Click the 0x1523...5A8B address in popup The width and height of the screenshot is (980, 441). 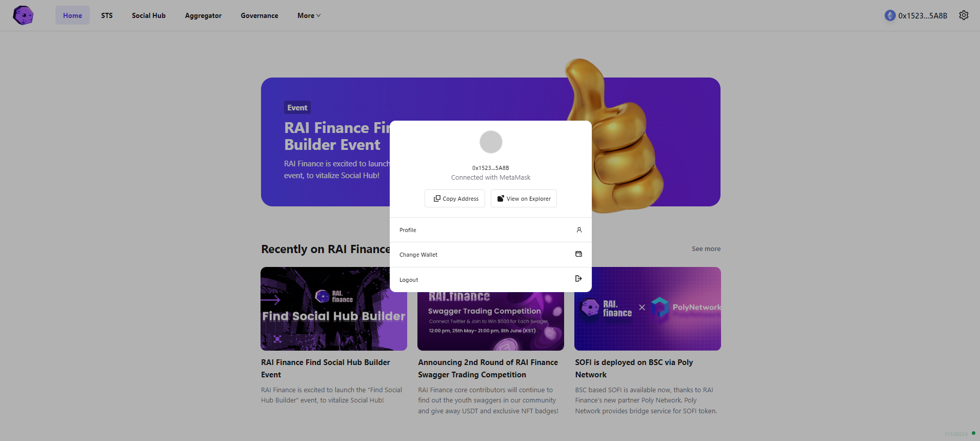coord(491,168)
